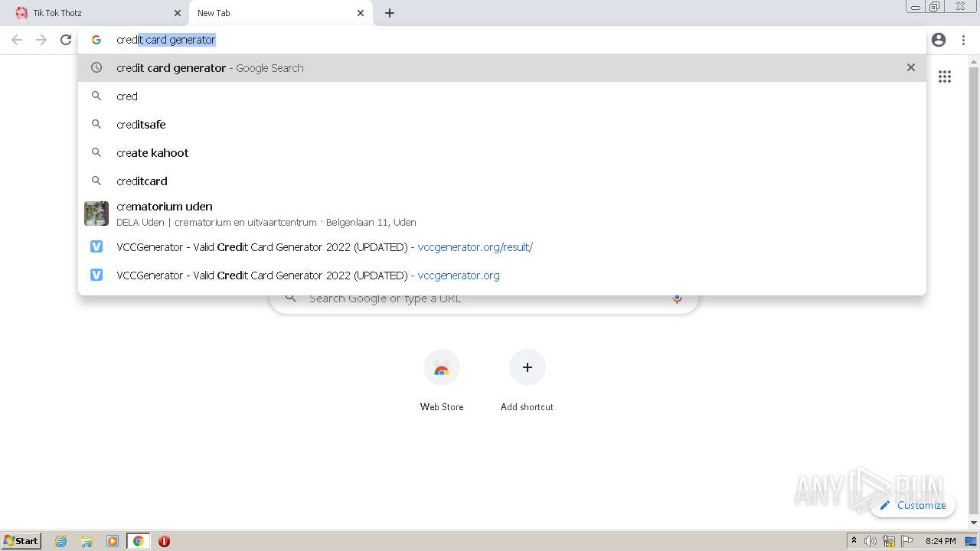Screen dimensions: 980x551
Task: Click the show desktop tray button
Action: (971, 541)
